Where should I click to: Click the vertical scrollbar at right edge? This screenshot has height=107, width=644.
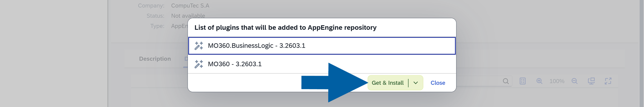641,53
